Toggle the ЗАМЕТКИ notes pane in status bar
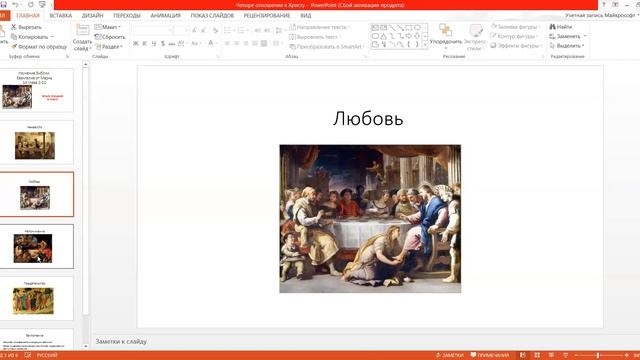The image size is (640, 360). 450,355
